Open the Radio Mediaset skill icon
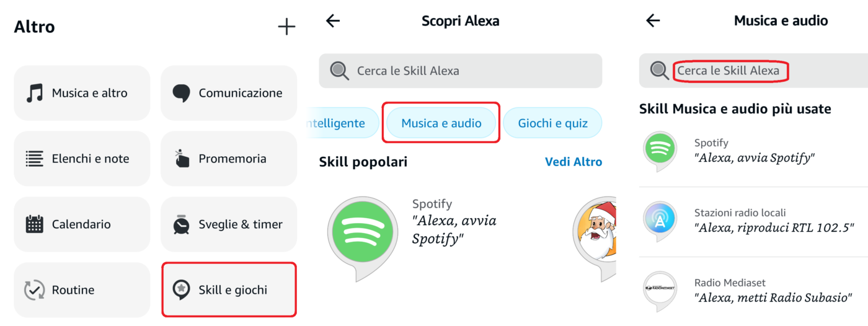Image resolution: width=868 pixels, height=326 pixels. click(x=660, y=289)
